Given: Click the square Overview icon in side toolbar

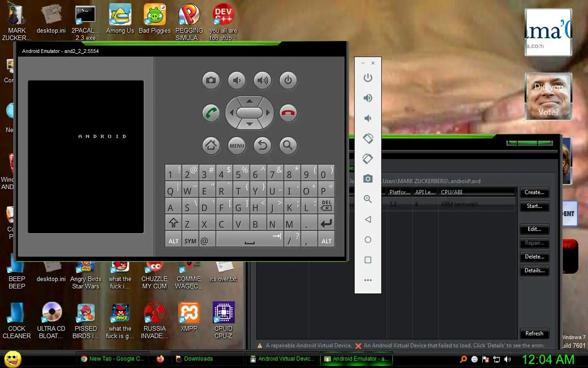Looking at the screenshot, I should point(368,260).
